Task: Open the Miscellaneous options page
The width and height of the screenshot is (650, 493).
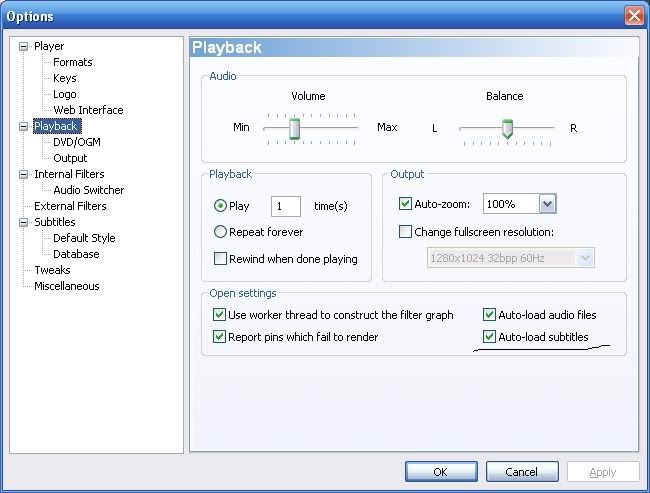Action: (67, 286)
